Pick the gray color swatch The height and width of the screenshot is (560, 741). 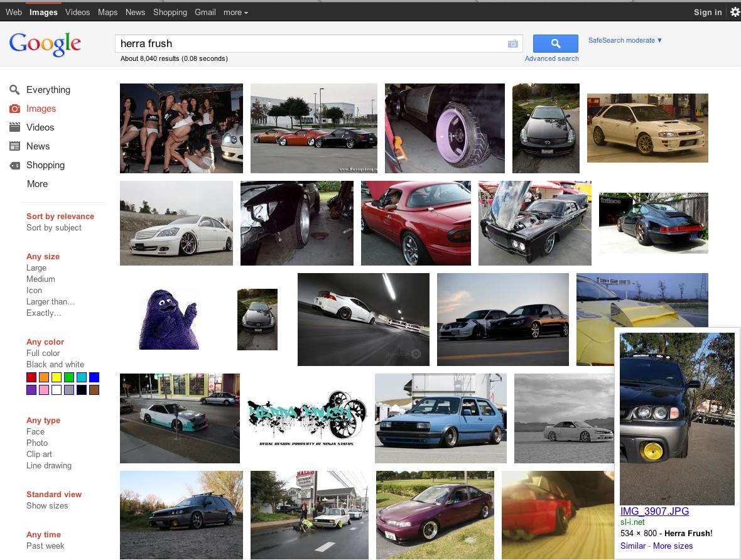pos(69,390)
